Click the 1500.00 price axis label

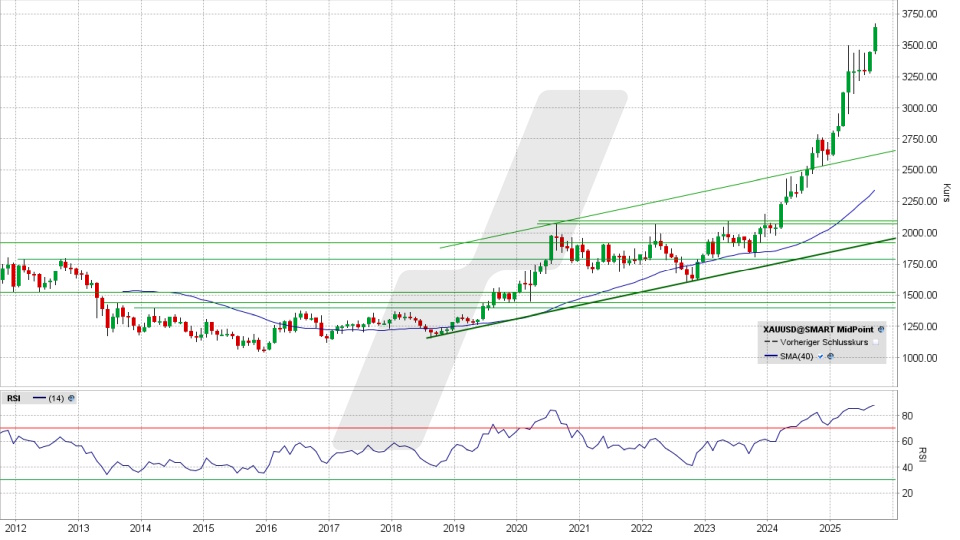tap(920, 294)
